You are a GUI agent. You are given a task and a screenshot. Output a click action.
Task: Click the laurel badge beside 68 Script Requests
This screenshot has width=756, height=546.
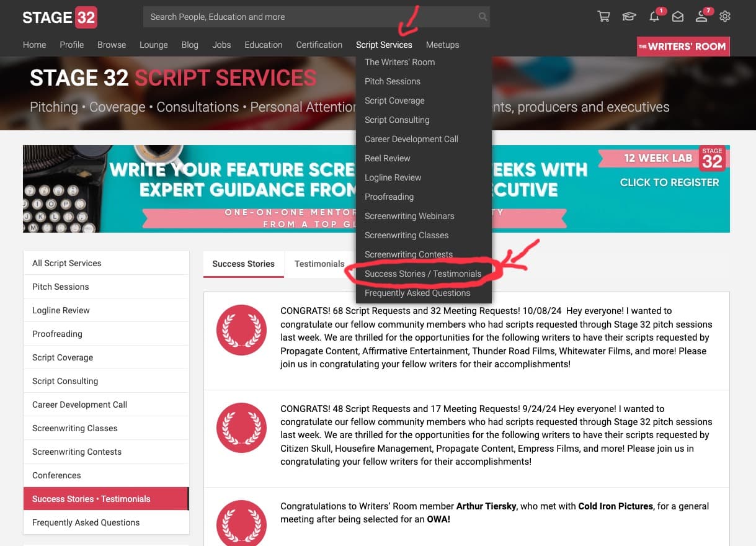[241, 330]
